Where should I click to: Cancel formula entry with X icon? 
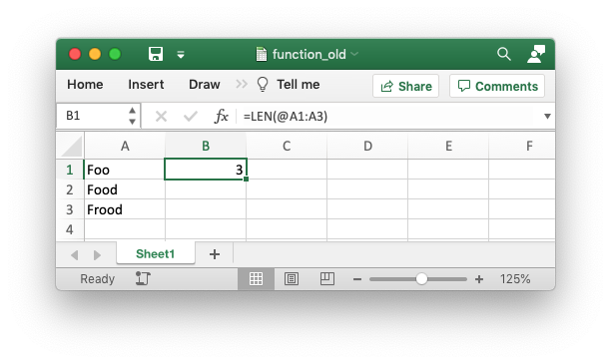(161, 116)
